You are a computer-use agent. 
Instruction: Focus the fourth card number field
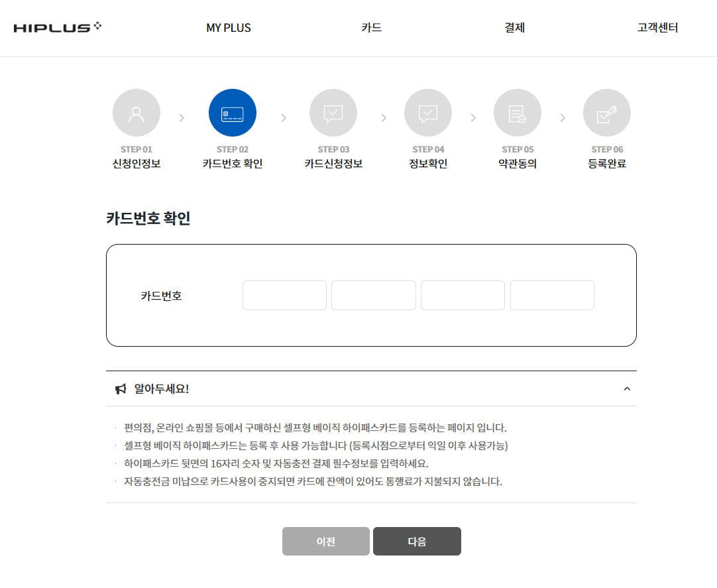click(x=552, y=296)
